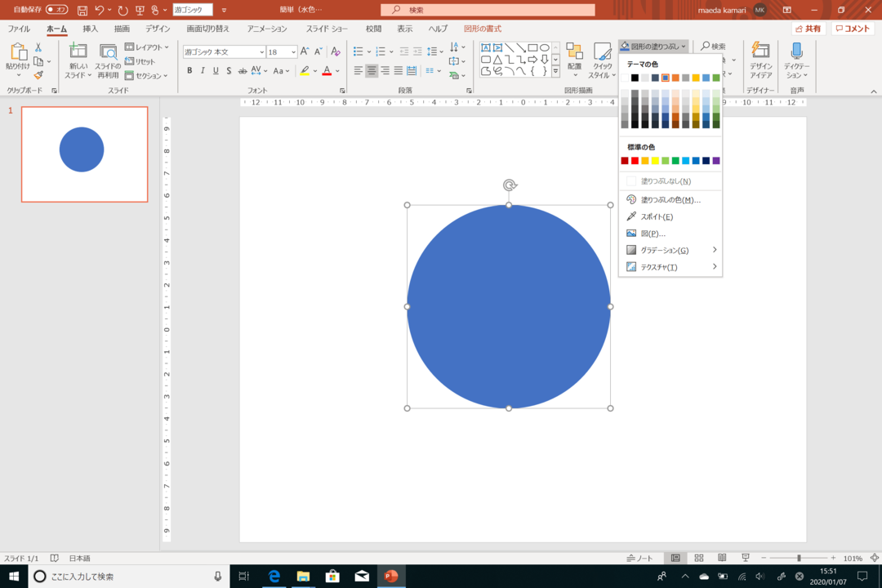Switch to the 挿入 (Insert) tab
Screen dimensions: 882x588
click(90, 29)
